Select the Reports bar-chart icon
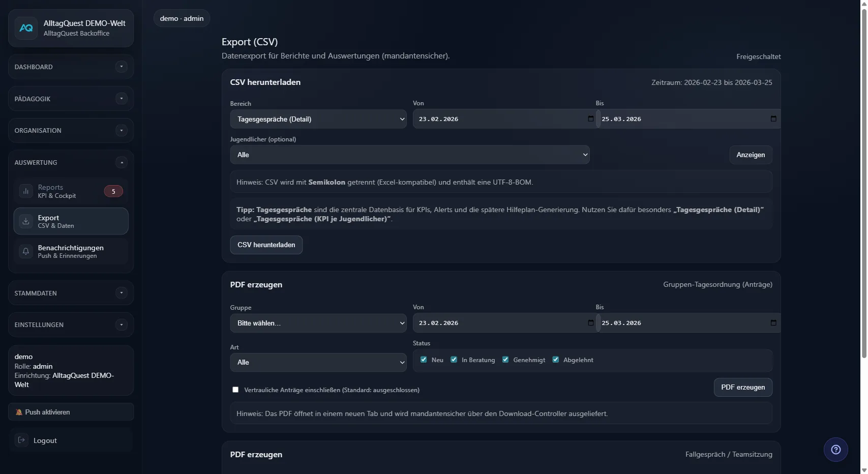This screenshot has width=868, height=474. tap(25, 191)
